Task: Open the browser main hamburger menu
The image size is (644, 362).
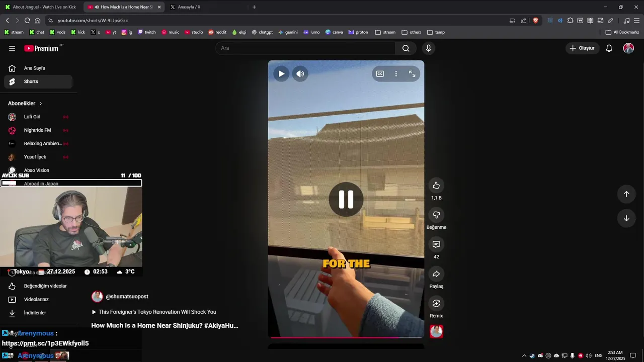Action: [x=636, y=21]
